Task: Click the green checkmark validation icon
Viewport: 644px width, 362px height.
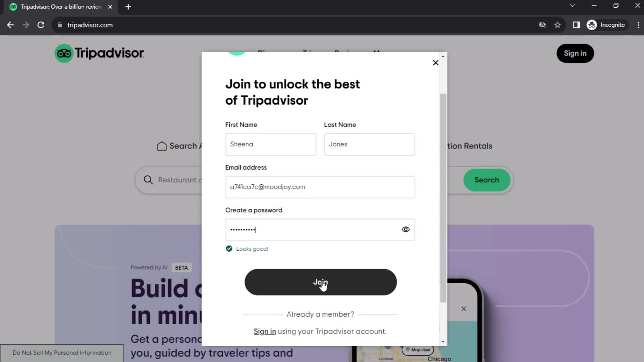Action: [x=229, y=248]
